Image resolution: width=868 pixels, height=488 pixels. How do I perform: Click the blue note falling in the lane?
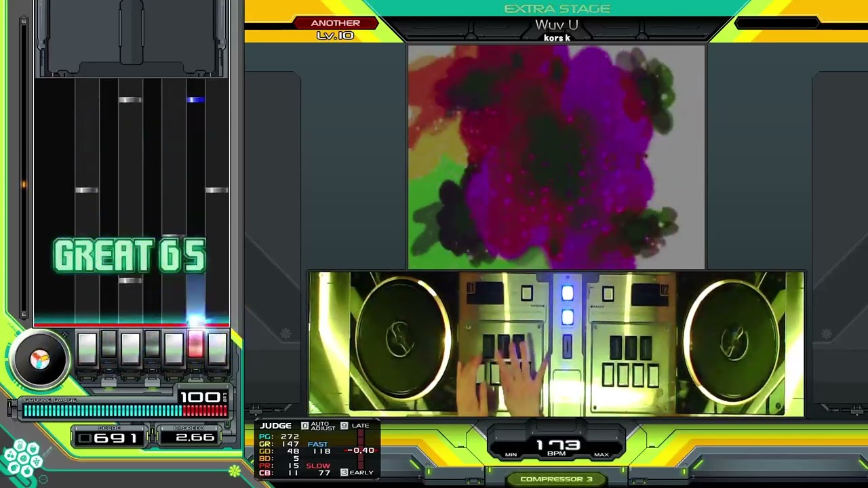(195, 100)
